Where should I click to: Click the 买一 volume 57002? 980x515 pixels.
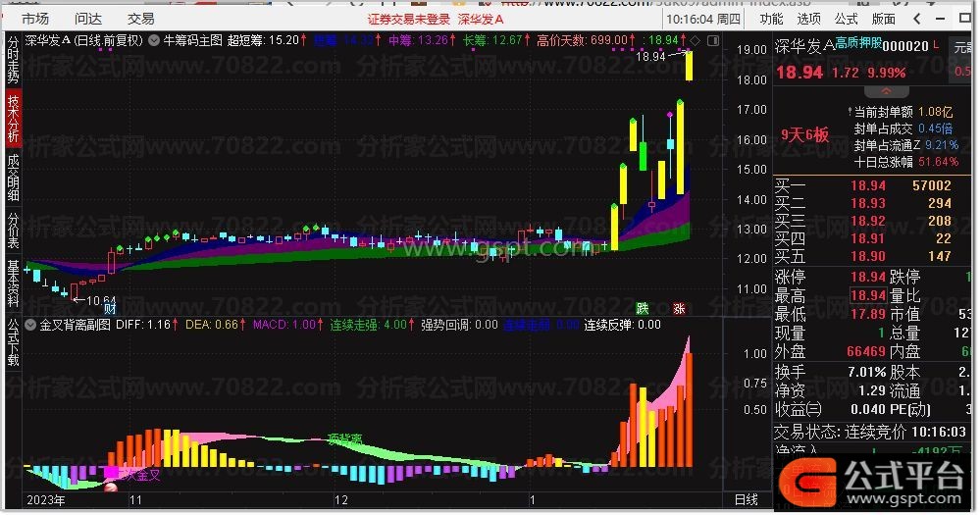pos(932,186)
